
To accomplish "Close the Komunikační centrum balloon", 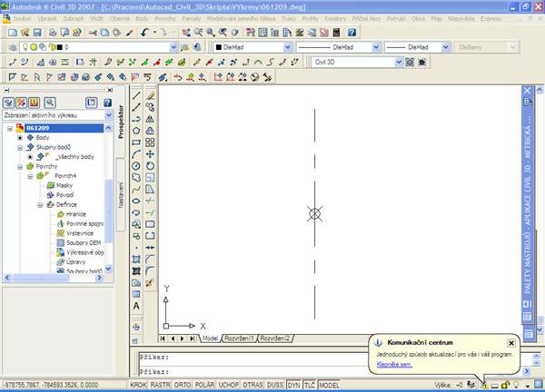I will [511, 343].
